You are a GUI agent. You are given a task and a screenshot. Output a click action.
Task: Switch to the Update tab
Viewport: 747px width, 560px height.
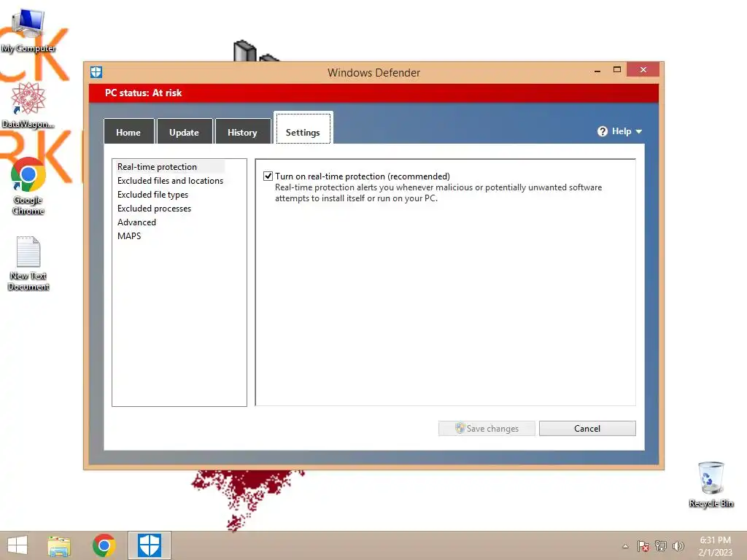185,132
